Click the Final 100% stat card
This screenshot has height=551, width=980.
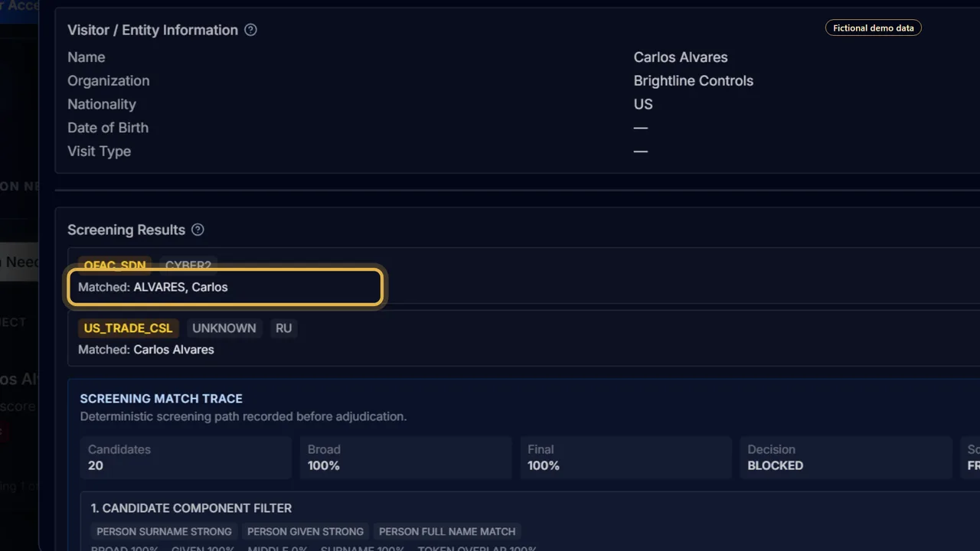point(626,458)
